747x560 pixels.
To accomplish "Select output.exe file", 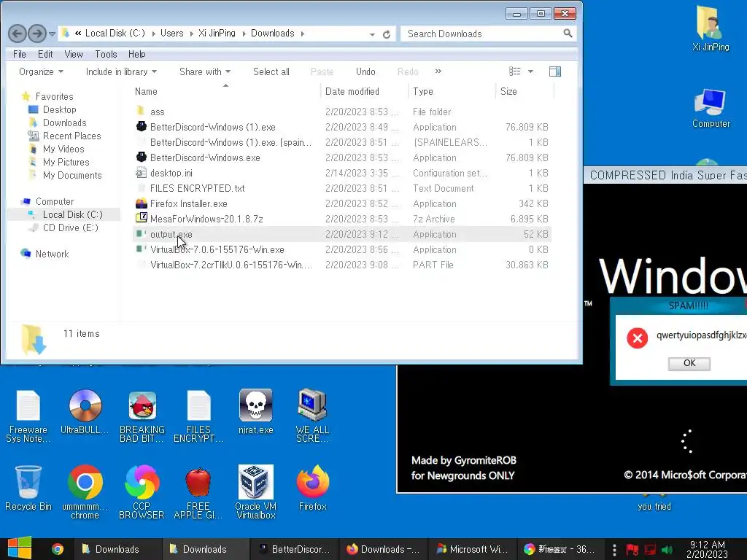I will pos(341,234).
